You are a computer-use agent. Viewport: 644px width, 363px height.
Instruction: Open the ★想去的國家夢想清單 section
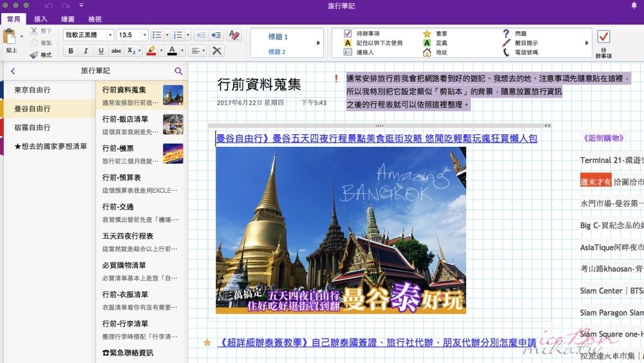point(48,146)
